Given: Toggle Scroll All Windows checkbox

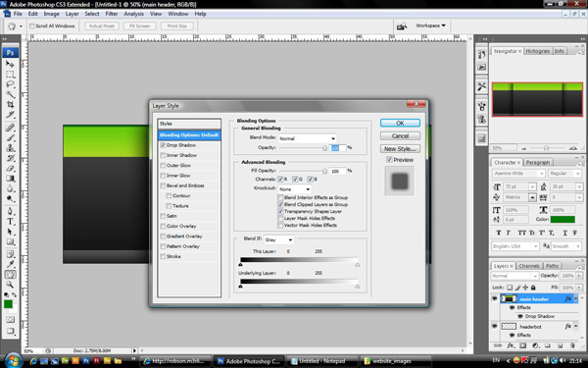Looking at the screenshot, I should coord(32,26).
